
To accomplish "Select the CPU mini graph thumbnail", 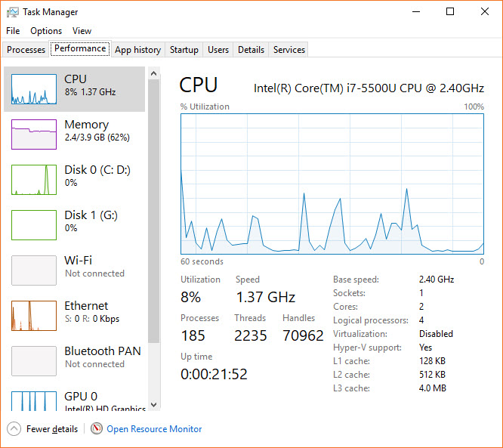I will pyautogui.click(x=34, y=89).
